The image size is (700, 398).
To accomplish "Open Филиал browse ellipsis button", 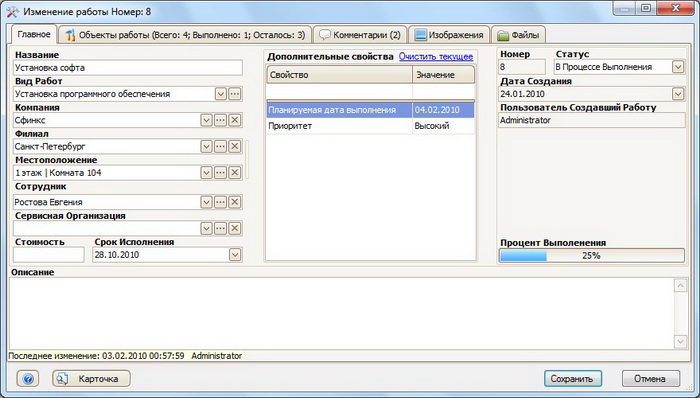I will (x=221, y=146).
